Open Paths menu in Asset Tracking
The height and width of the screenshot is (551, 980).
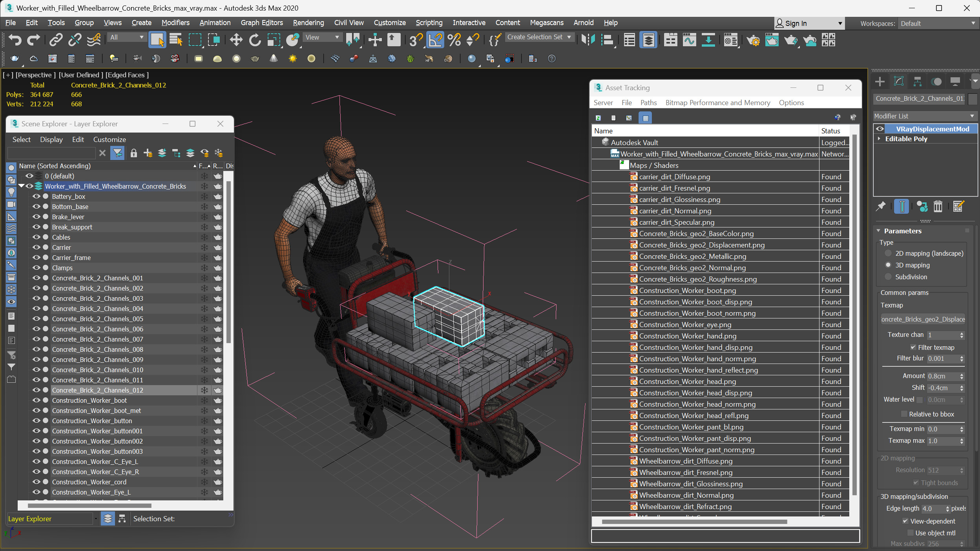[x=648, y=103]
